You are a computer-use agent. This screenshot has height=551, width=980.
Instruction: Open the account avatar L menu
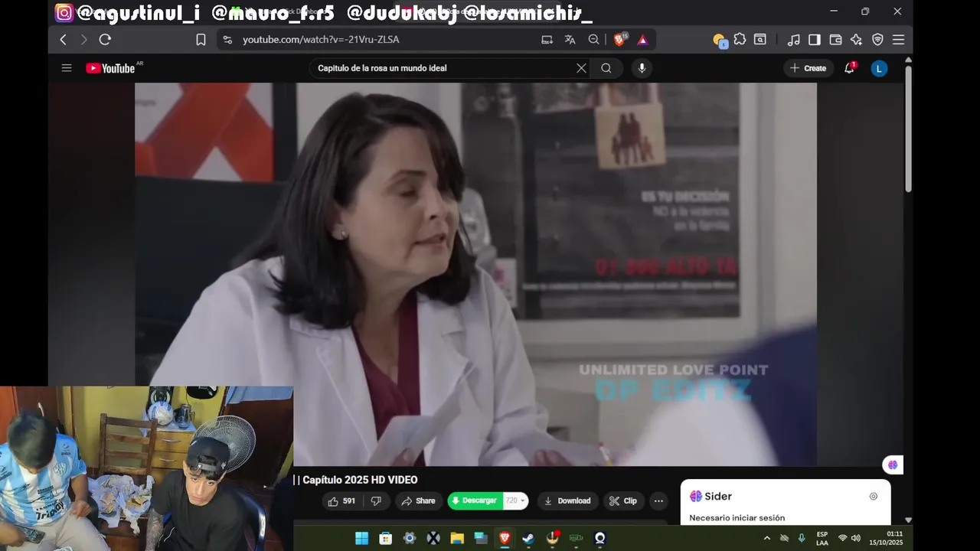[x=879, y=68]
